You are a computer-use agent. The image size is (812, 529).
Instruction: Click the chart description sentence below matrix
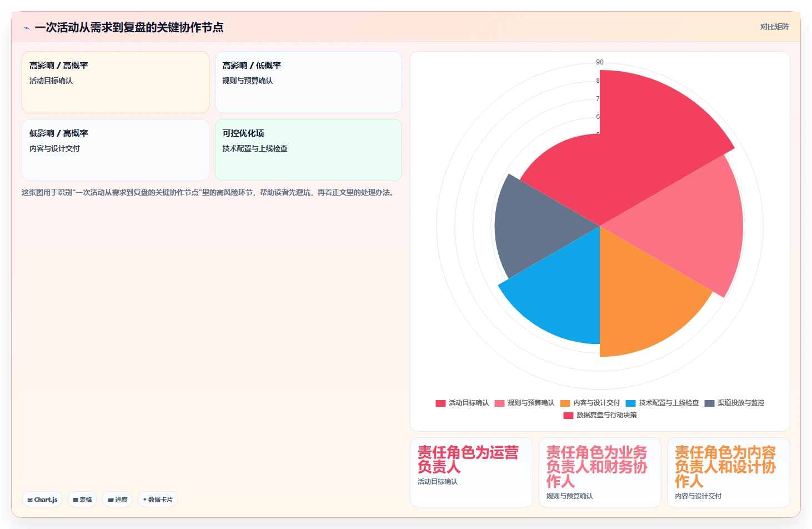pos(209,192)
